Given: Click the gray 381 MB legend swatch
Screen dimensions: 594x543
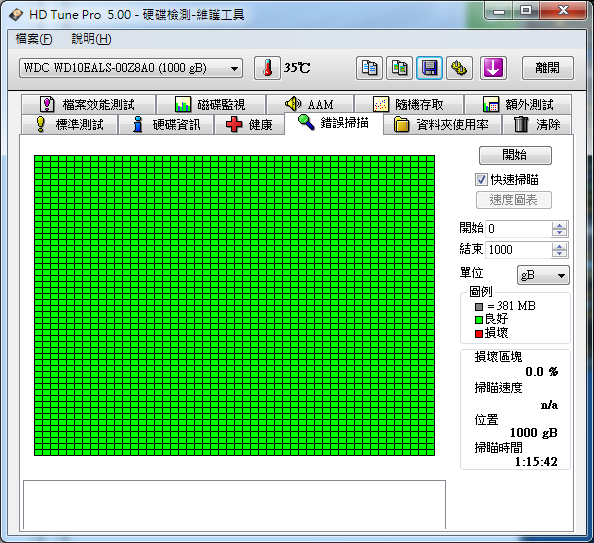Looking at the screenshot, I should coord(479,306).
